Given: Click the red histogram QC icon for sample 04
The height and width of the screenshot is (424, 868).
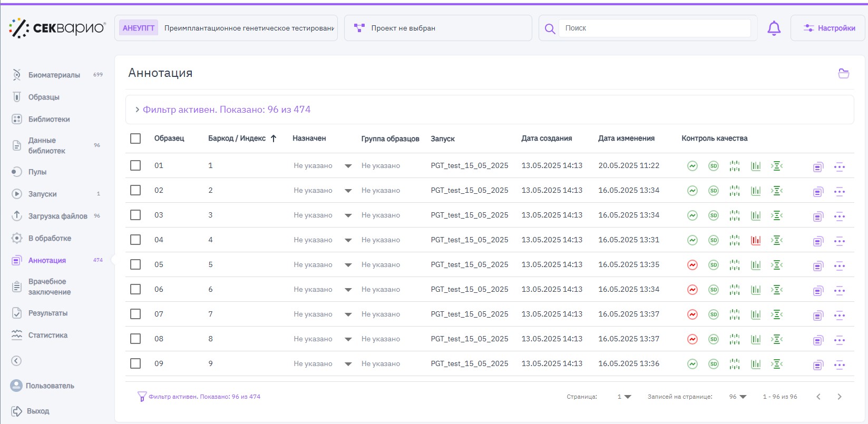Looking at the screenshot, I should click(x=756, y=240).
